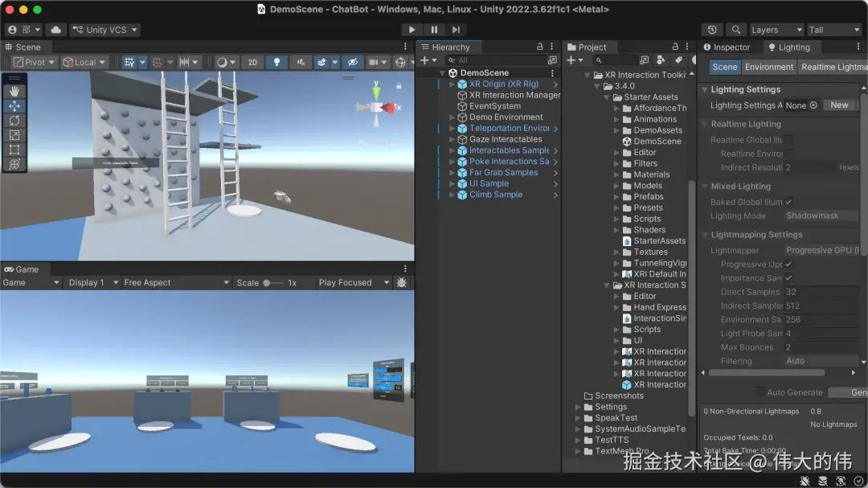Select the Move tool in Scene tools
This screenshot has width=868, height=488.
14,106
